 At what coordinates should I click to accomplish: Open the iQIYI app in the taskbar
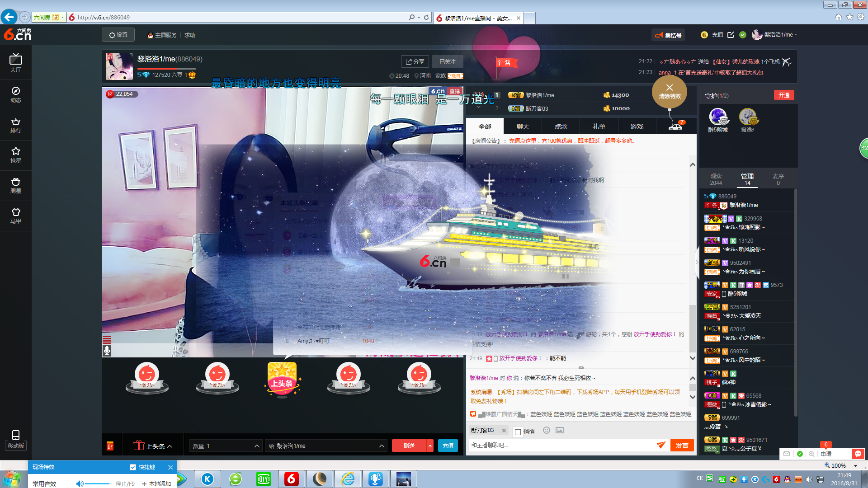[264, 479]
